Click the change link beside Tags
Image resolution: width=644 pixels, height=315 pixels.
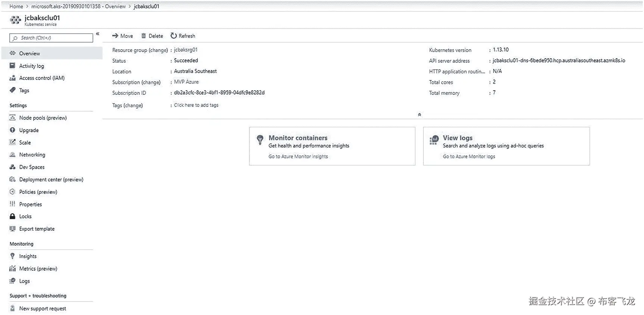133,105
